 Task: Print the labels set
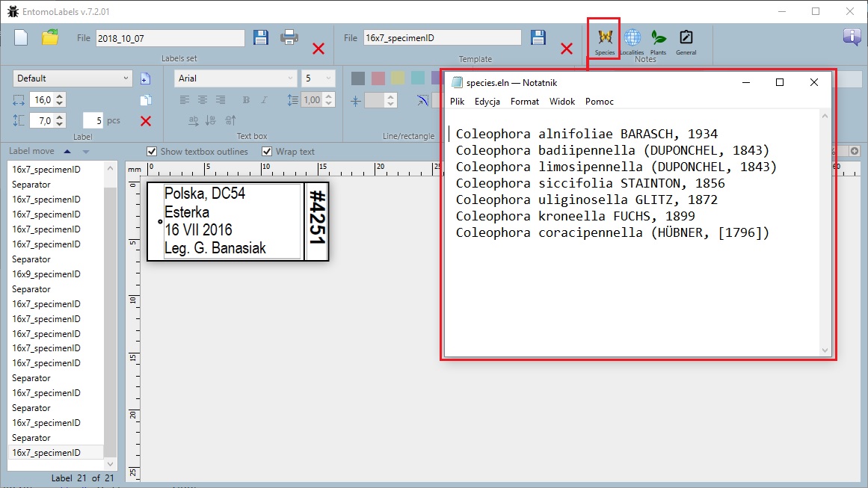click(289, 37)
